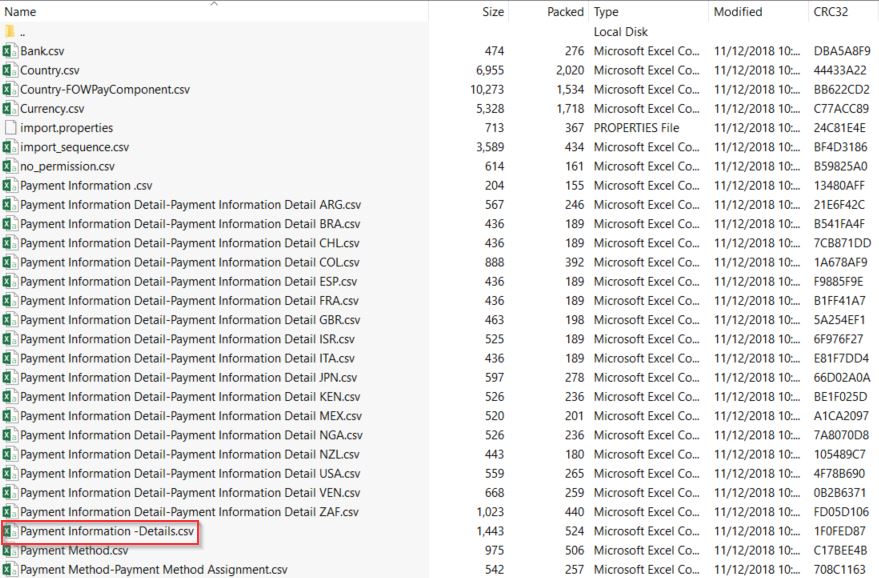879x578 pixels.
Task: Select the import.properties file name
Action: 67,128
